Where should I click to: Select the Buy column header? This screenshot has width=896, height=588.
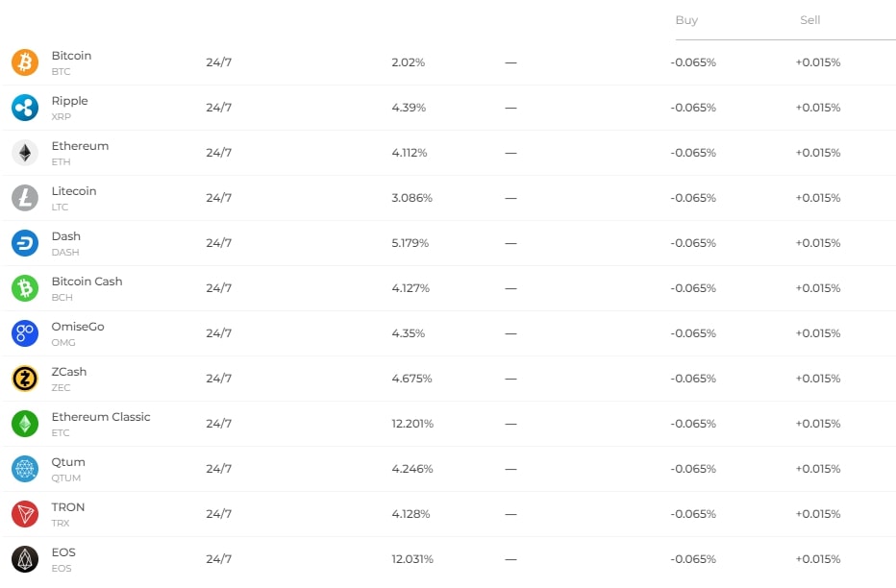pos(686,20)
